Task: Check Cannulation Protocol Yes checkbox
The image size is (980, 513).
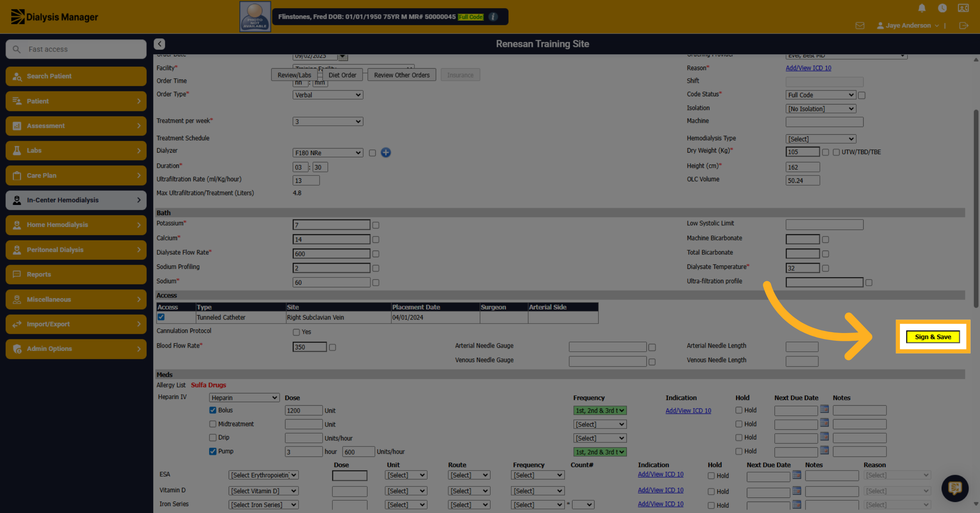Action: [x=296, y=332]
